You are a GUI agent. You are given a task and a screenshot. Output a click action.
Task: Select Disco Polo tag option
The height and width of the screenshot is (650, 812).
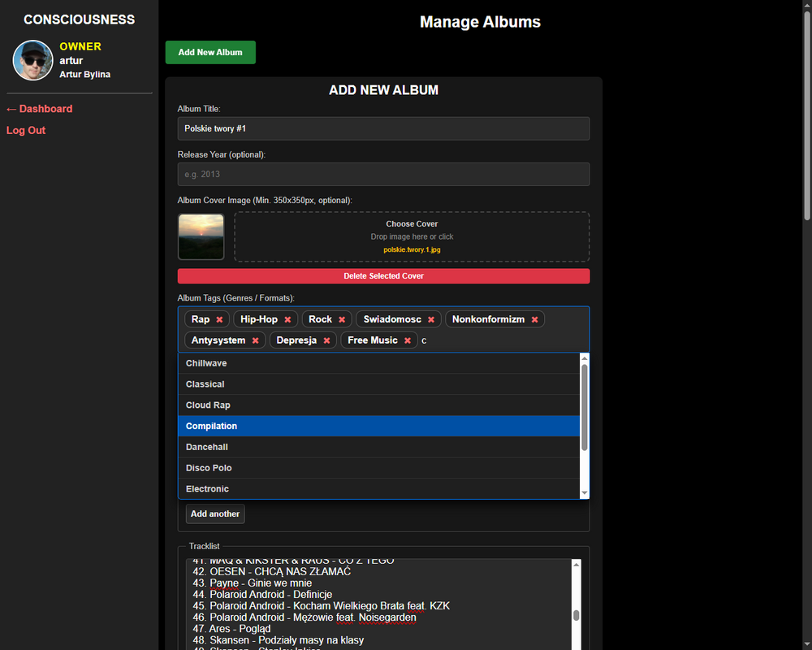pos(379,467)
